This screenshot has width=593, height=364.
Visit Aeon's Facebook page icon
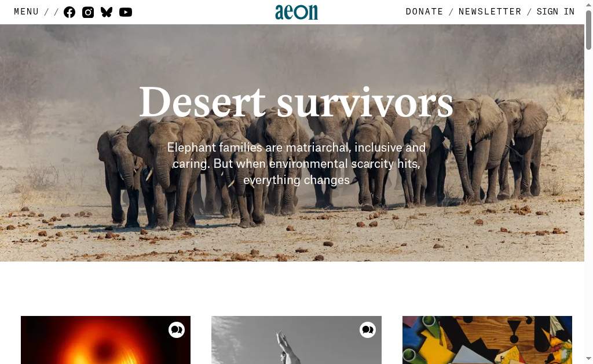(x=69, y=12)
